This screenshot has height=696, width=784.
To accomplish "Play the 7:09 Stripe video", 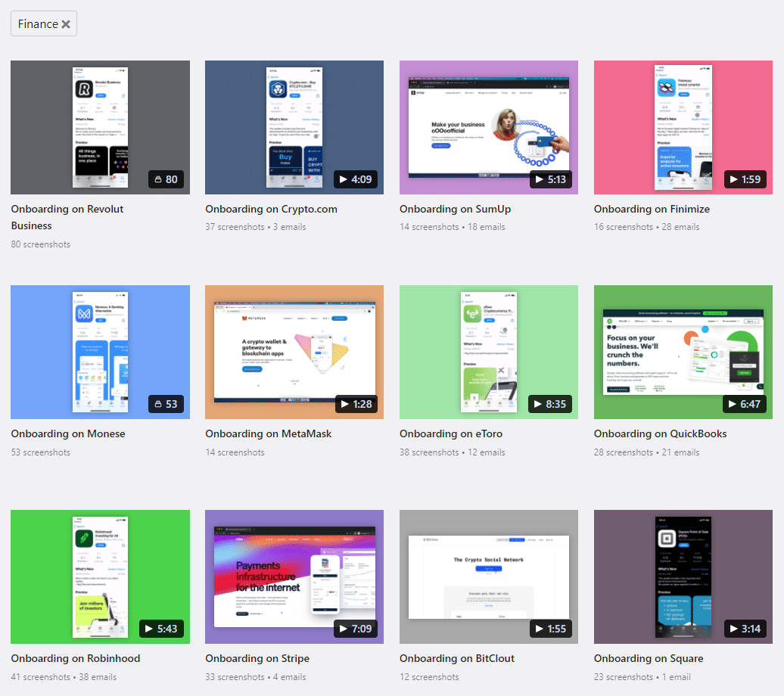I will (x=356, y=629).
